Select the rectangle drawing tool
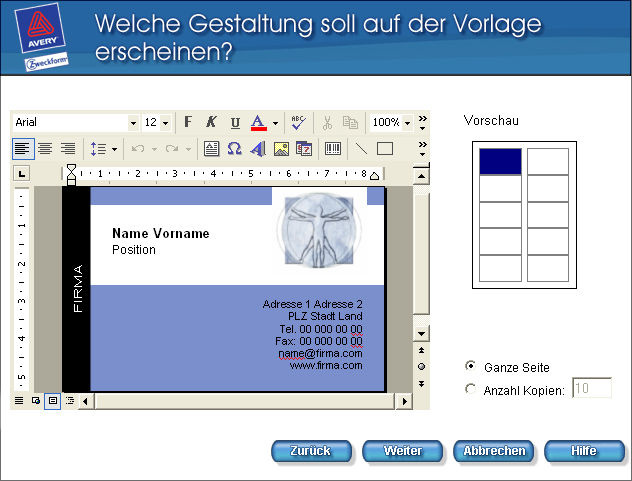 [385, 149]
